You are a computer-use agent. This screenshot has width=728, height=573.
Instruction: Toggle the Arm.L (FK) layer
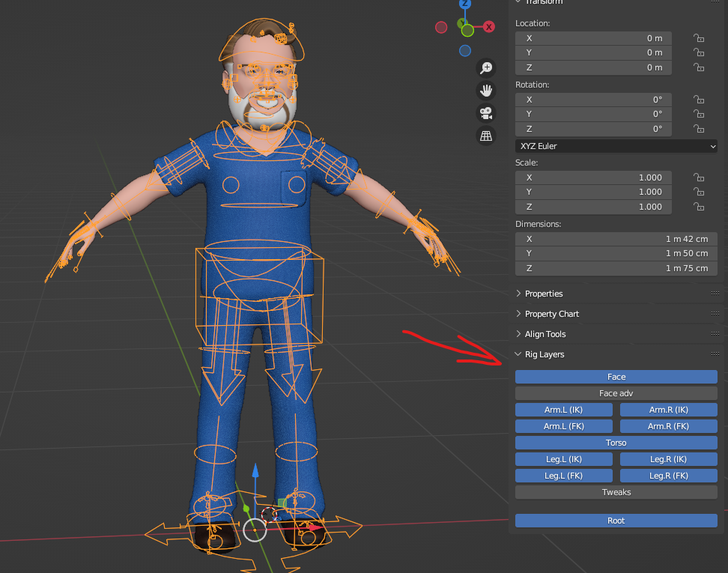[564, 426]
